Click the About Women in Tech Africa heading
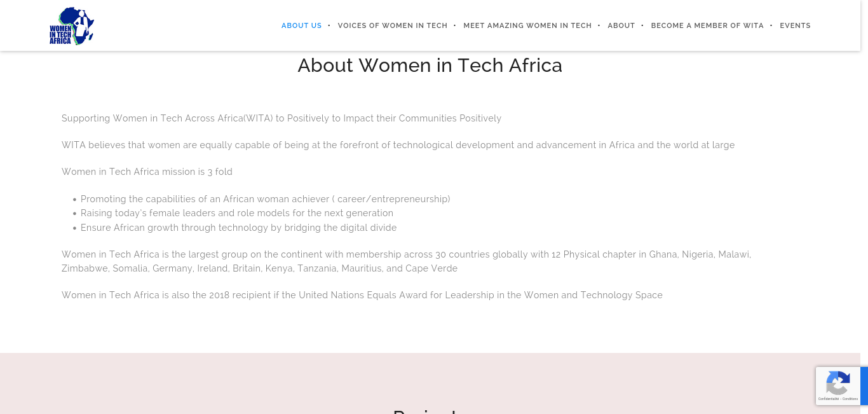The image size is (868, 414). [x=430, y=66]
